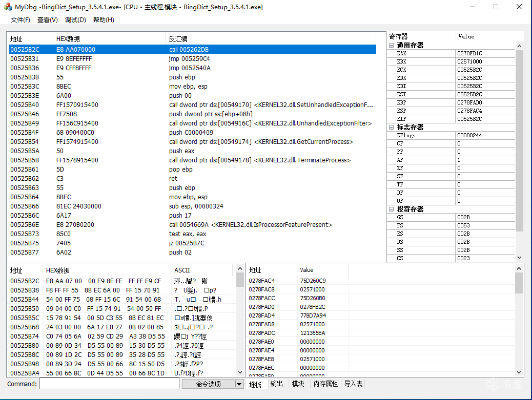Click the Command input field
The width and height of the screenshot is (532, 400).
point(109,384)
